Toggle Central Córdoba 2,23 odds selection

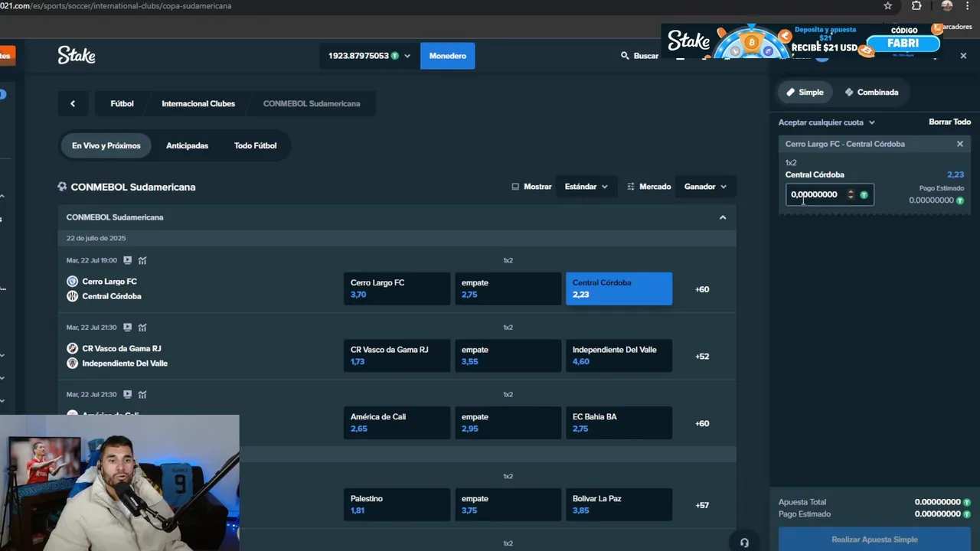click(619, 289)
